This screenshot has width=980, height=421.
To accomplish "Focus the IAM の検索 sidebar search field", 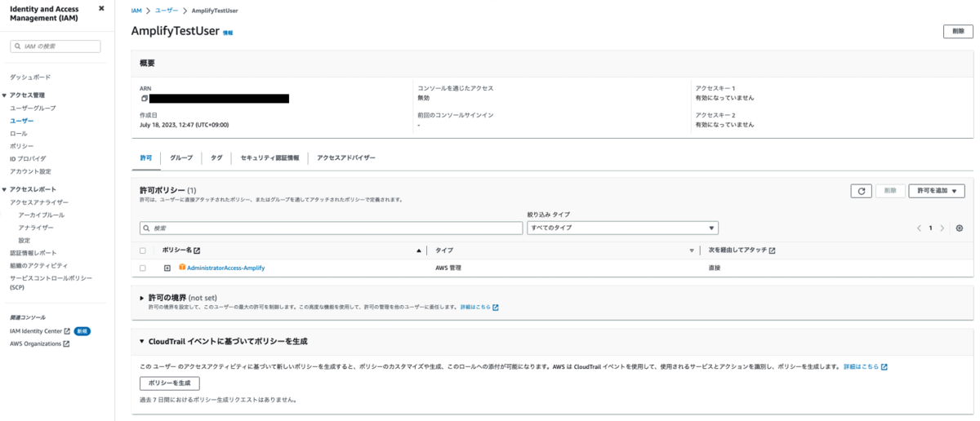I will pyautogui.click(x=56, y=47).
